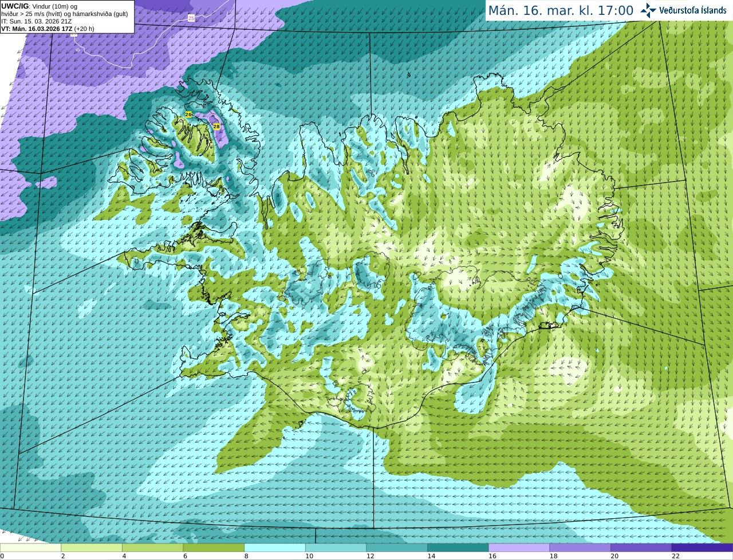733x560 pixels.
Task: Select the 14–16 m/s dark teal legend swatch
Action: pos(458,547)
